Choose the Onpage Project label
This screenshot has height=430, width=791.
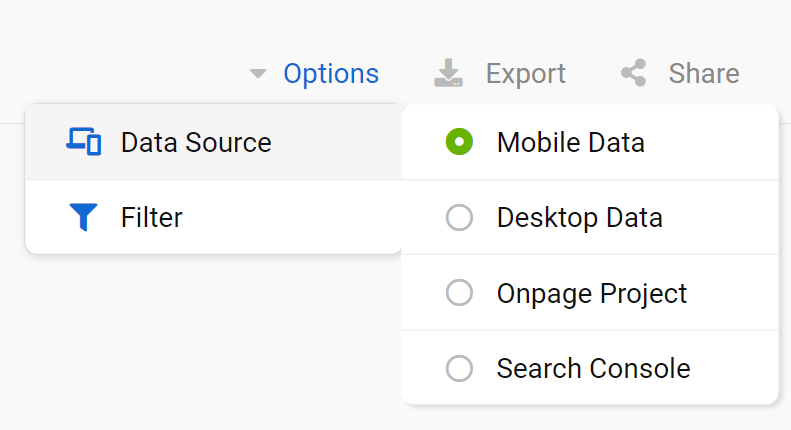tap(592, 294)
